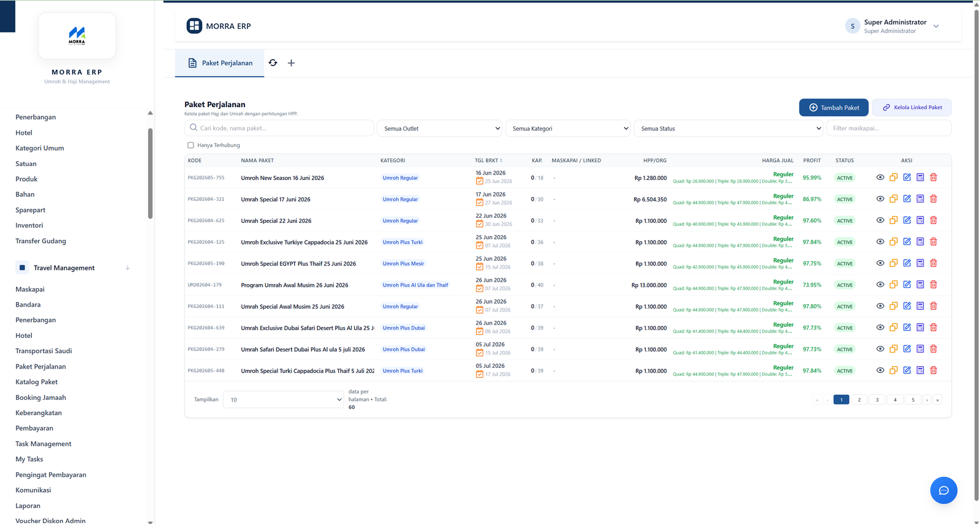Go to pagination page 2
980x524 pixels.
[x=859, y=400]
